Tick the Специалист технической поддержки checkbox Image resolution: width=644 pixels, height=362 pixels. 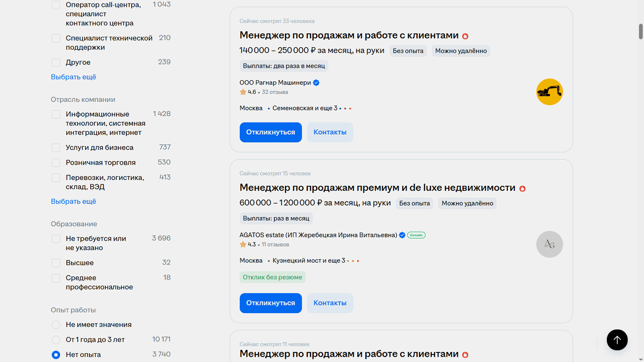click(56, 38)
